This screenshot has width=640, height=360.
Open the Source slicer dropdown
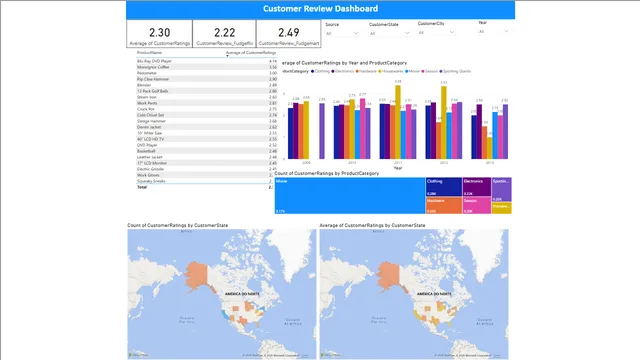(342, 33)
